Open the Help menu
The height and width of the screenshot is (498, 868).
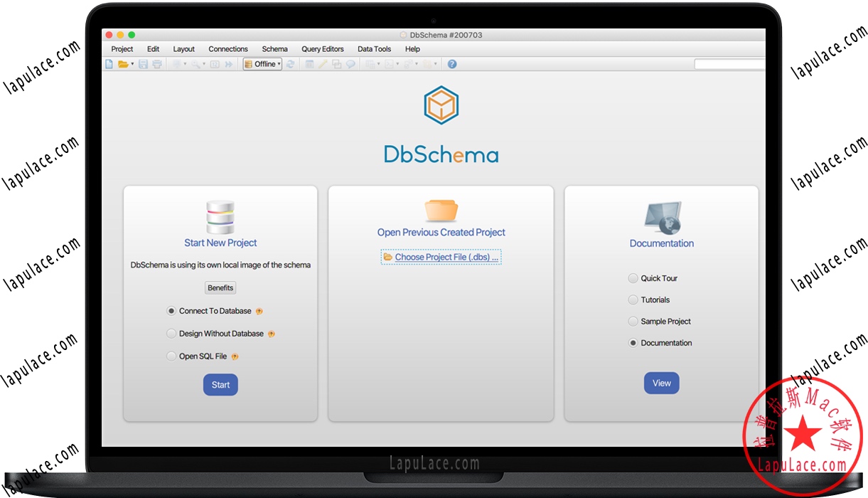click(x=412, y=49)
